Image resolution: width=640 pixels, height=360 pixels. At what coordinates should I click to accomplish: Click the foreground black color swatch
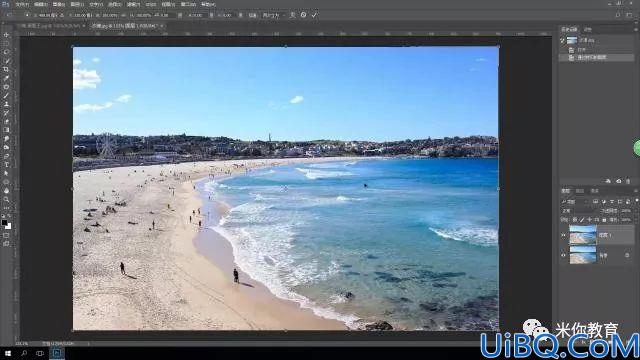click(x=4, y=223)
